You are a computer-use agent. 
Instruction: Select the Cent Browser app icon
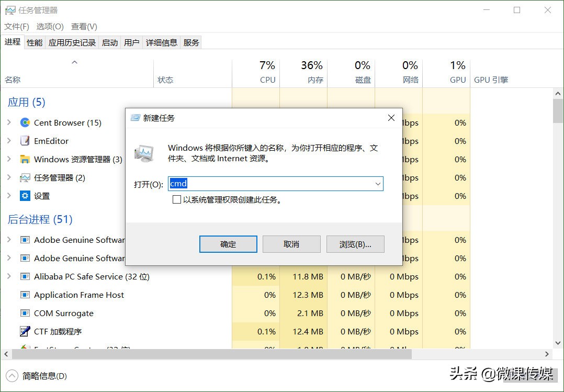pyautogui.click(x=24, y=122)
